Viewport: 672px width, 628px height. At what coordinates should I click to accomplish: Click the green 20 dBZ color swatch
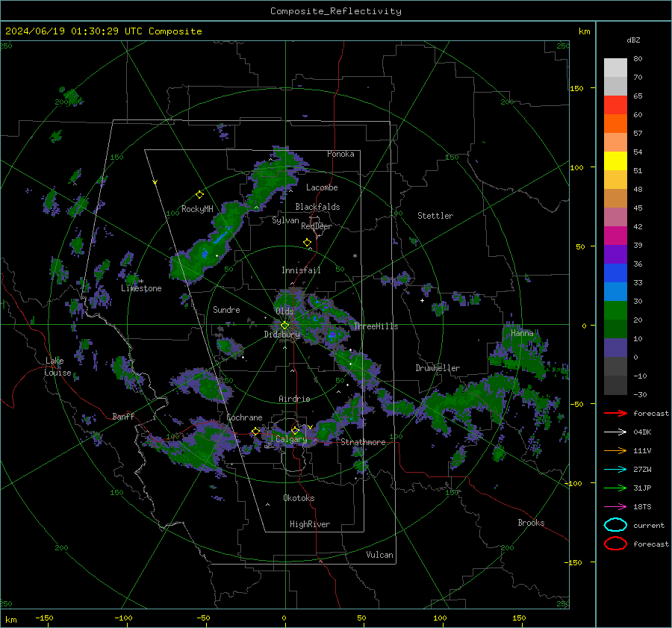(615, 311)
